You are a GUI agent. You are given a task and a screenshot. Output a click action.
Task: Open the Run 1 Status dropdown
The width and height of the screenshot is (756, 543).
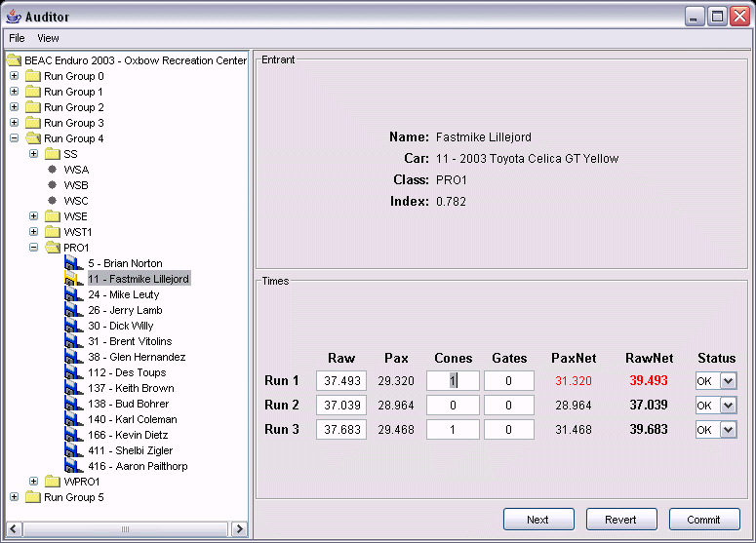coord(727,380)
